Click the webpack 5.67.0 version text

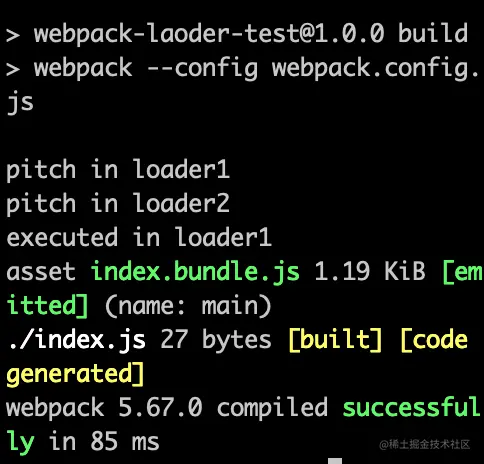click(104, 408)
